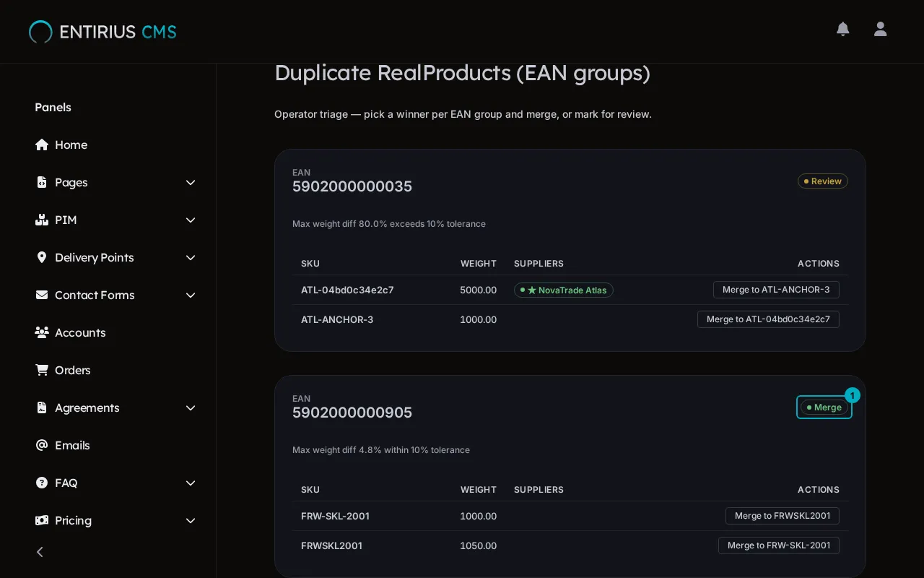Select EAN number 5902000000035
Screen dimensions: 924x578
coord(352,186)
